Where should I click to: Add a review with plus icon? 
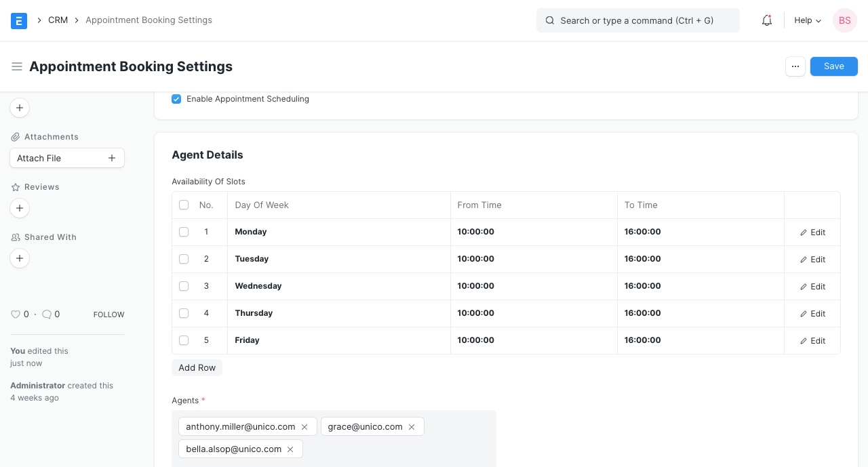[x=20, y=208]
